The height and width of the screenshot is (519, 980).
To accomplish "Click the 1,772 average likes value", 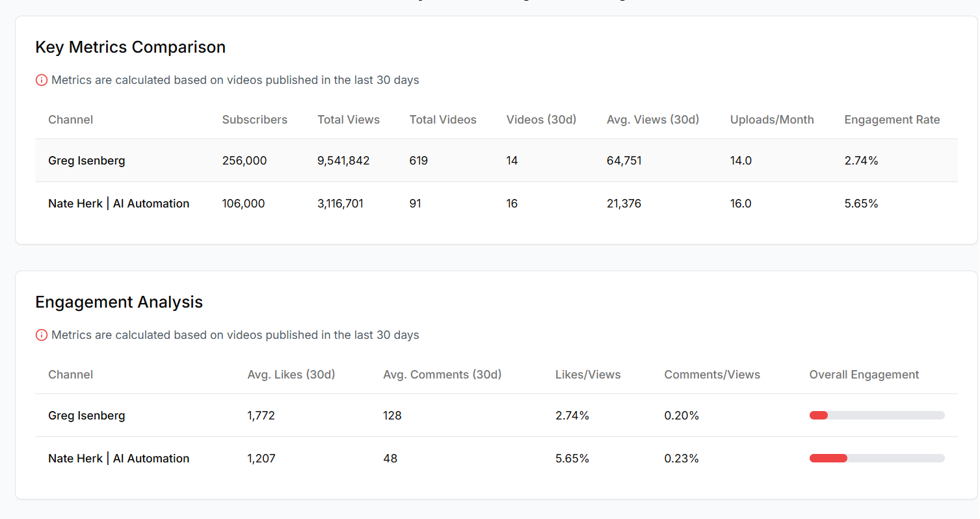I will tap(261, 416).
